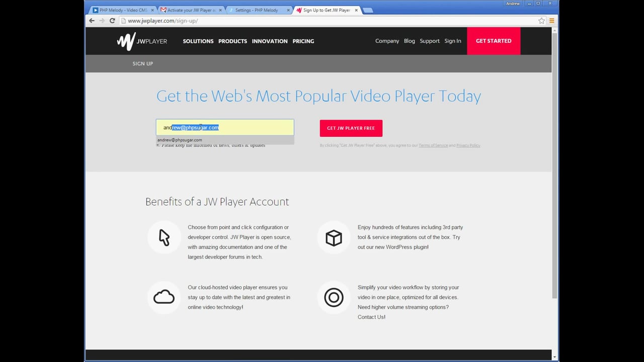Bookmark this page with the star icon
This screenshot has width=644, height=362.
coord(541,21)
